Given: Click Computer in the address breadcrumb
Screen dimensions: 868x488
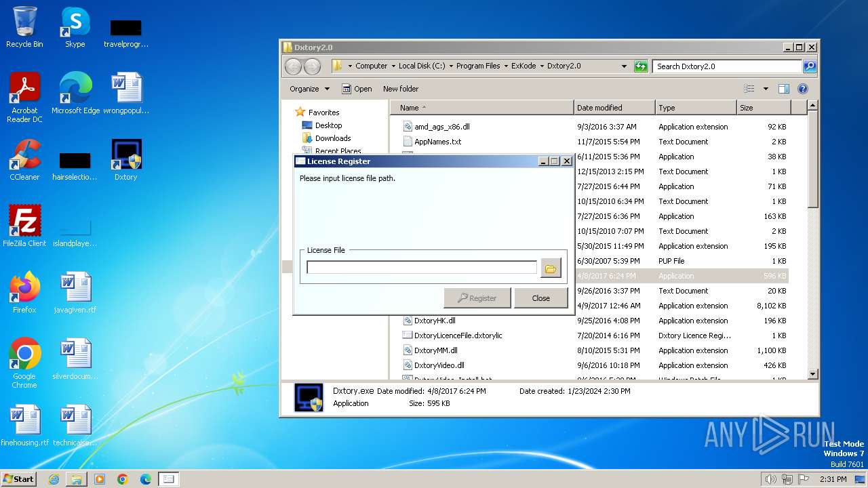Looking at the screenshot, I should point(372,66).
